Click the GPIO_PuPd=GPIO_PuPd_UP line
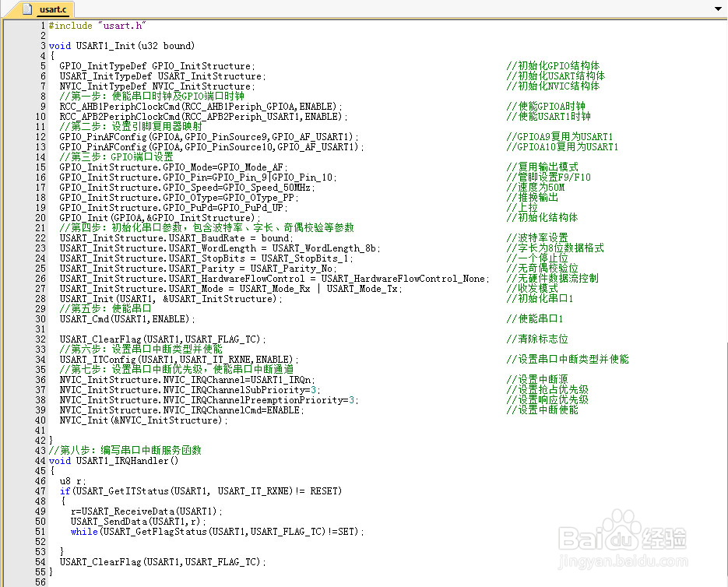The image size is (728, 587). click(174, 208)
